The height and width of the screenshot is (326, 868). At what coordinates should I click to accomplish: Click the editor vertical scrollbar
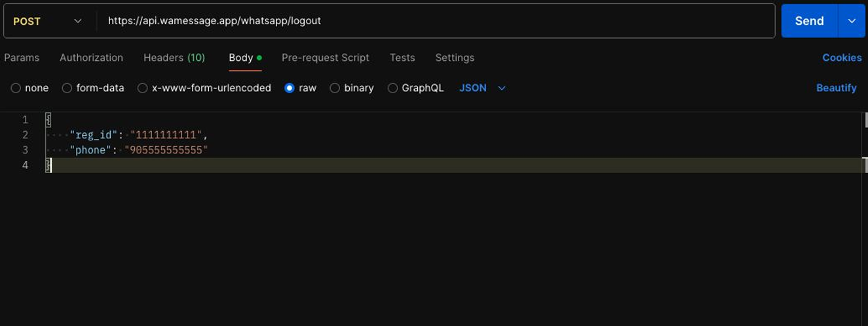click(x=865, y=219)
